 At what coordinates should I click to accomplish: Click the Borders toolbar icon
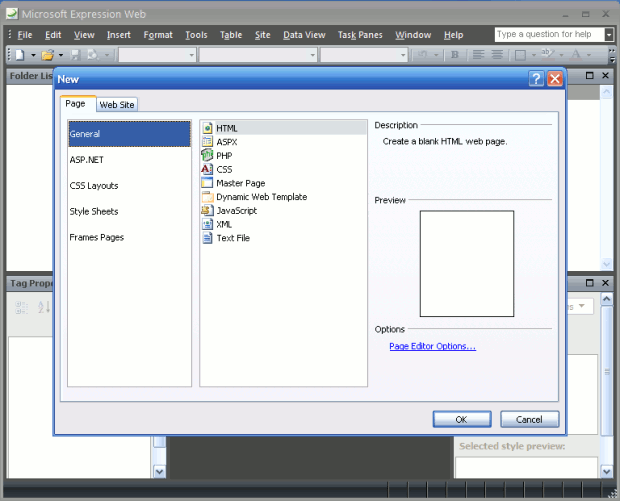tap(520, 55)
